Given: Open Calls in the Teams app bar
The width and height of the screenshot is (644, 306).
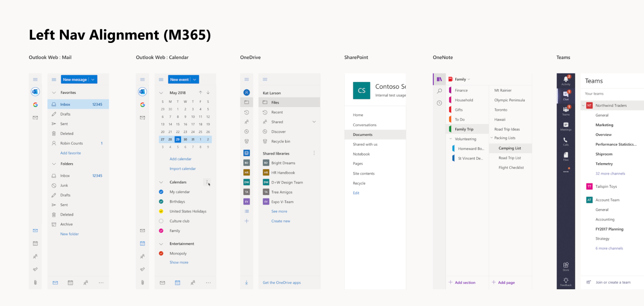Looking at the screenshot, I should pos(566,141).
